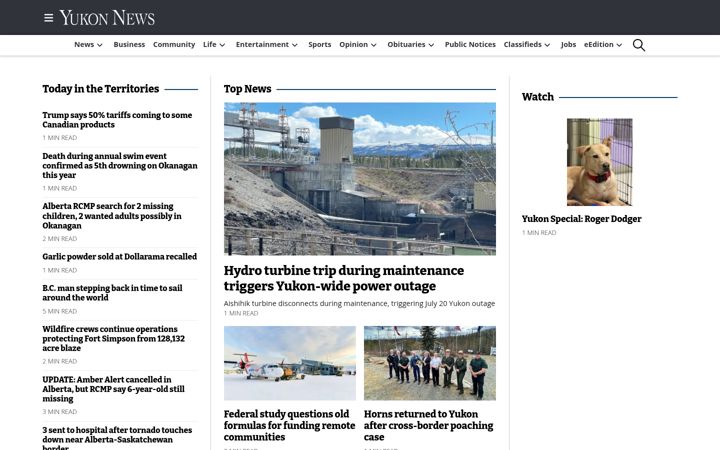Screen dimensions: 720x450
Task: Expand the eEdition dropdown chevron
Action: point(619,45)
